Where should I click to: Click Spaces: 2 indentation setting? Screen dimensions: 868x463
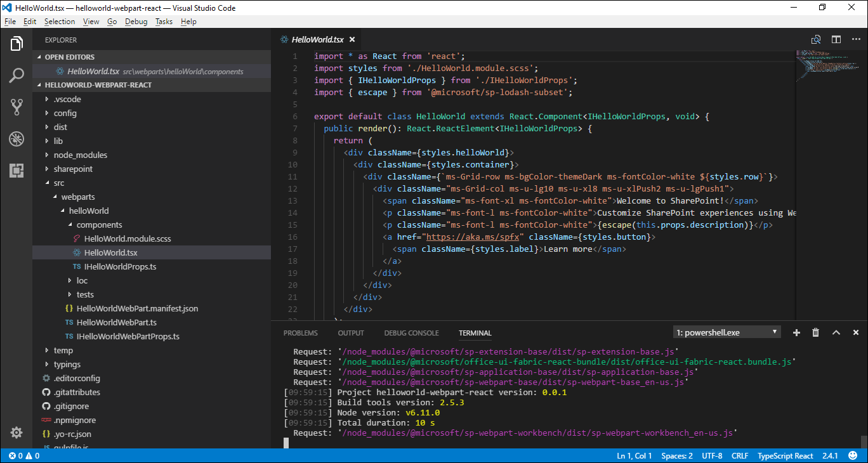[677, 456]
